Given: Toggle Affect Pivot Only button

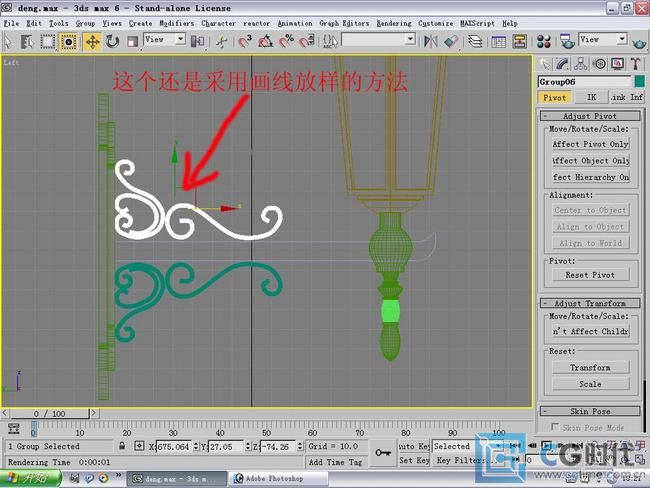Looking at the screenshot, I should (x=590, y=144).
